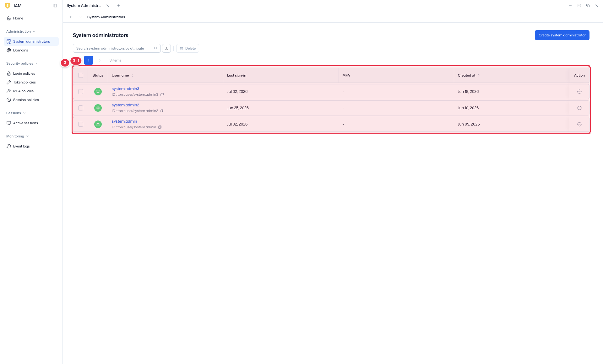Open Active sessions page

(x=31, y=123)
